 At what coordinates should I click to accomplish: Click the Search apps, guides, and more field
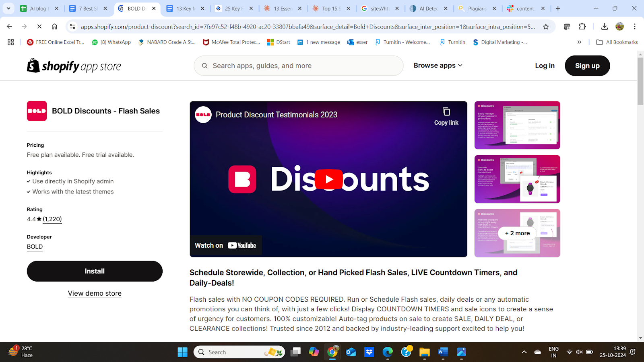299,66
